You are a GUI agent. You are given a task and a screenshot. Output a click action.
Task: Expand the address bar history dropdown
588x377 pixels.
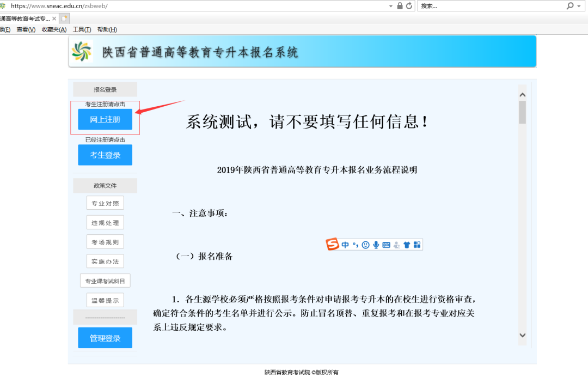pyautogui.click(x=390, y=5)
